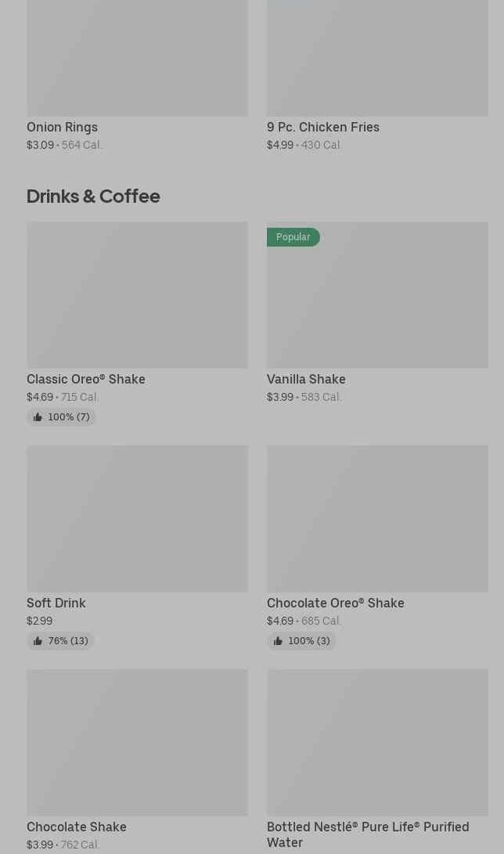
Task: Open Chocolate Oreo Shake item title
Action: [x=335, y=603]
